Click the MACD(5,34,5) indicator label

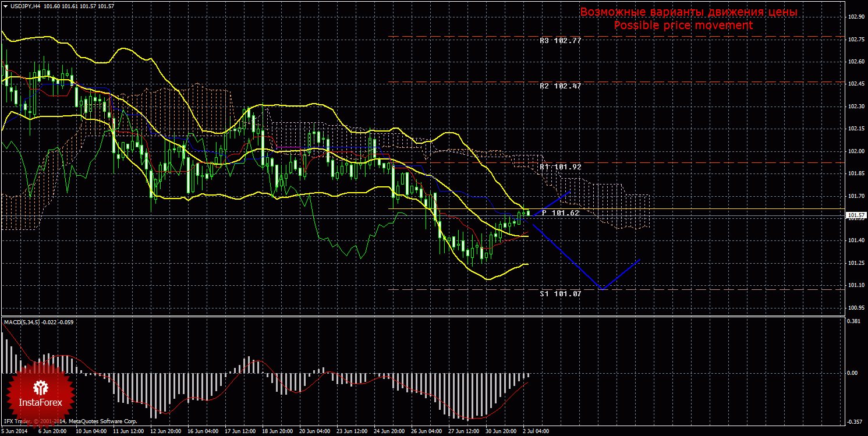click(x=23, y=321)
